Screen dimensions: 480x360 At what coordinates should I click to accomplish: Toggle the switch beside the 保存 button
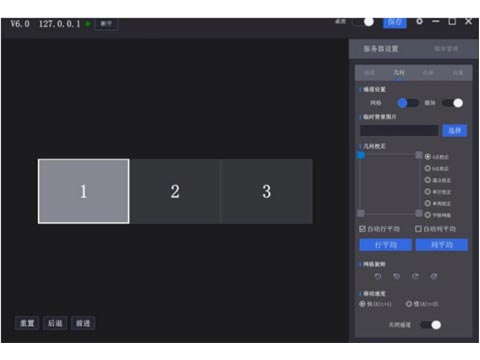coord(363,22)
